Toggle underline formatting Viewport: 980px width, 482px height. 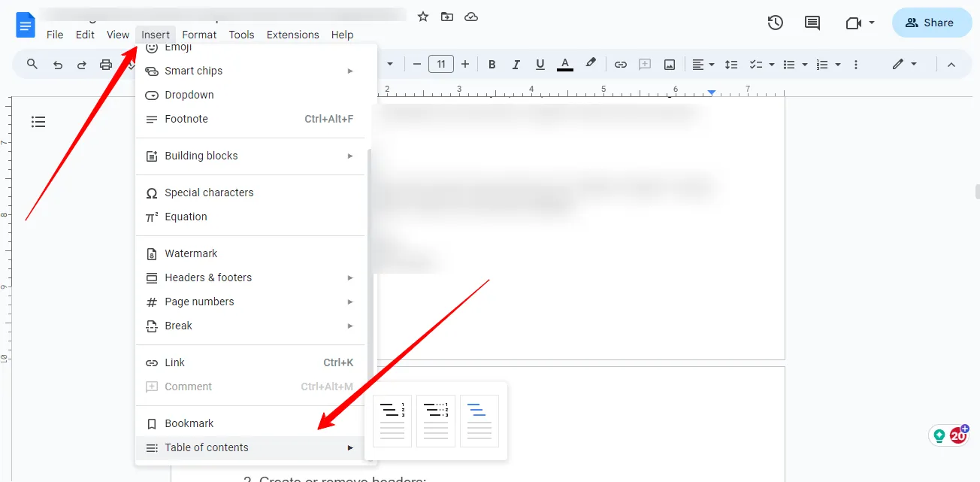click(540, 64)
